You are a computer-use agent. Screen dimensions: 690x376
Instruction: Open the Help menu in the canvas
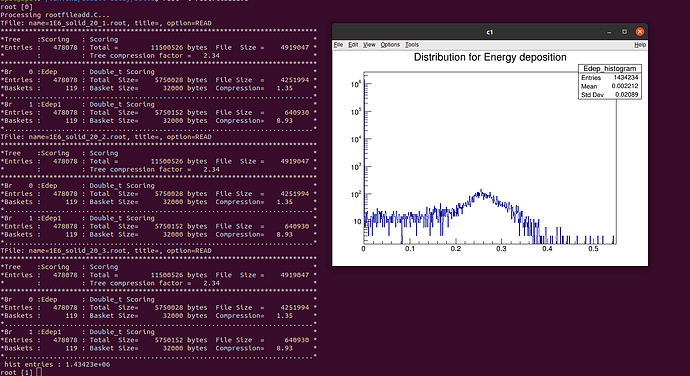click(640, 45)
